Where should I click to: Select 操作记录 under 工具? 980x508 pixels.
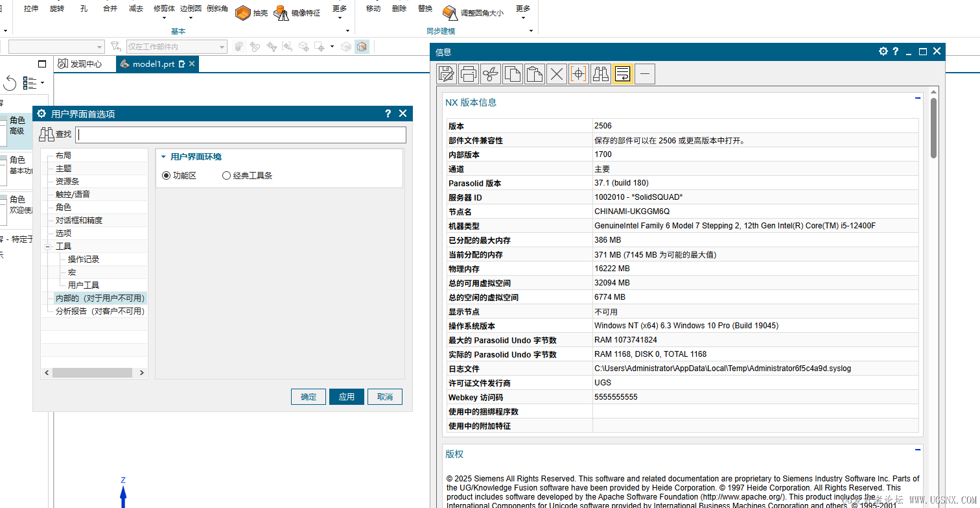click(x=84, y=260)
